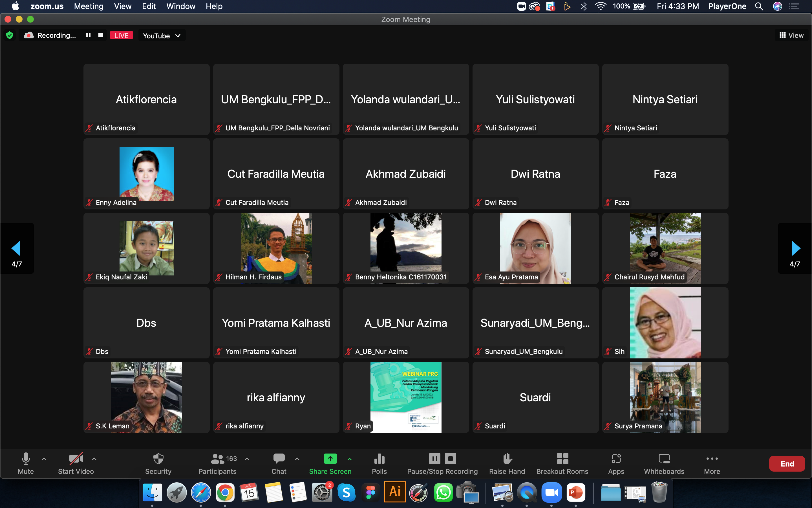Open Breakout Rooms

tap(562, 463)
